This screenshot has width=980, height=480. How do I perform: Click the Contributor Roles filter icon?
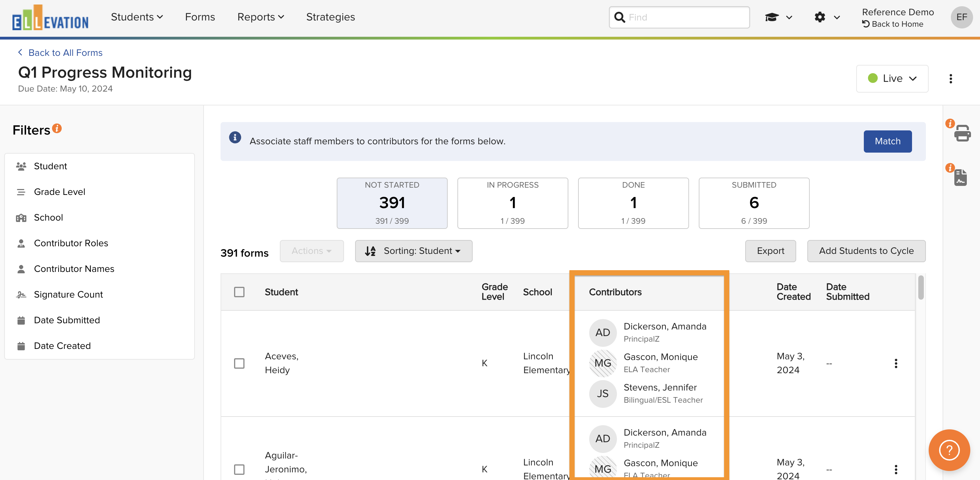pyautogui.click(x=21, y=243)
